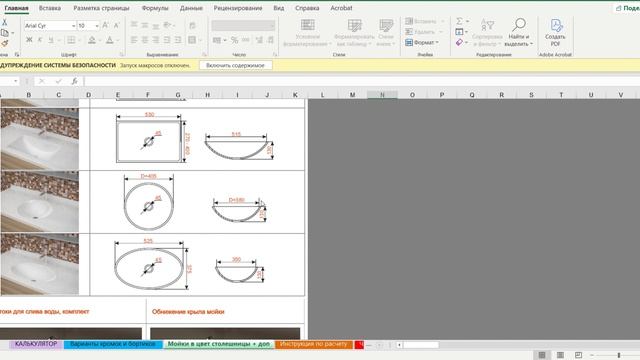Click the Copy icon in clipboard group
Viewport: 640px width, 360px height.
(x=4, y=33)
